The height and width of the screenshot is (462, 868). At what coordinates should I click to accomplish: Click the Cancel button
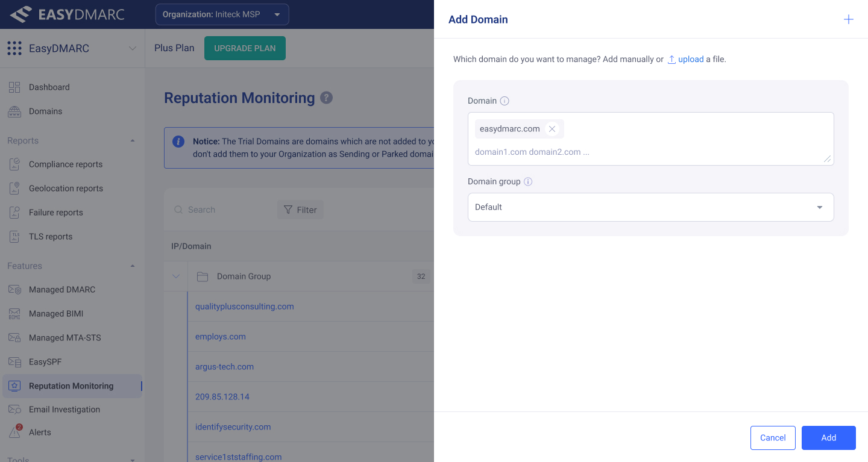click(773, 438)
